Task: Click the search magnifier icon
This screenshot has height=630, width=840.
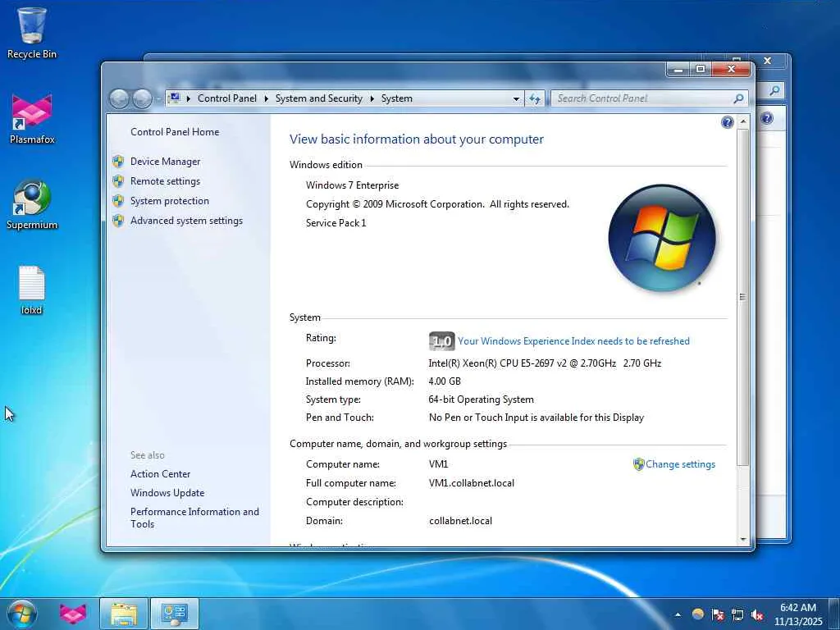Action: (738, 98)
